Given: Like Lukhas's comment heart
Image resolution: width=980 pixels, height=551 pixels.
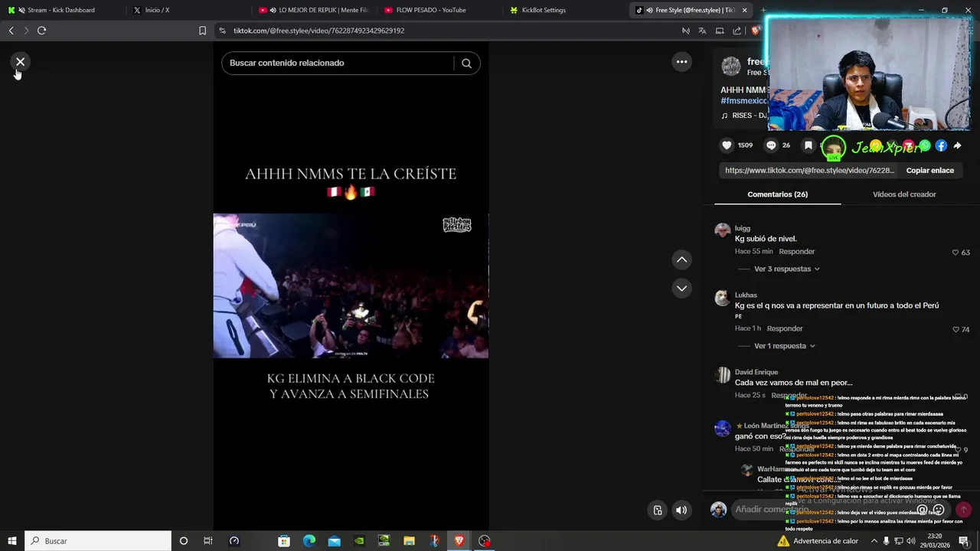Looking at the screenshot, I should pos(955,330).
